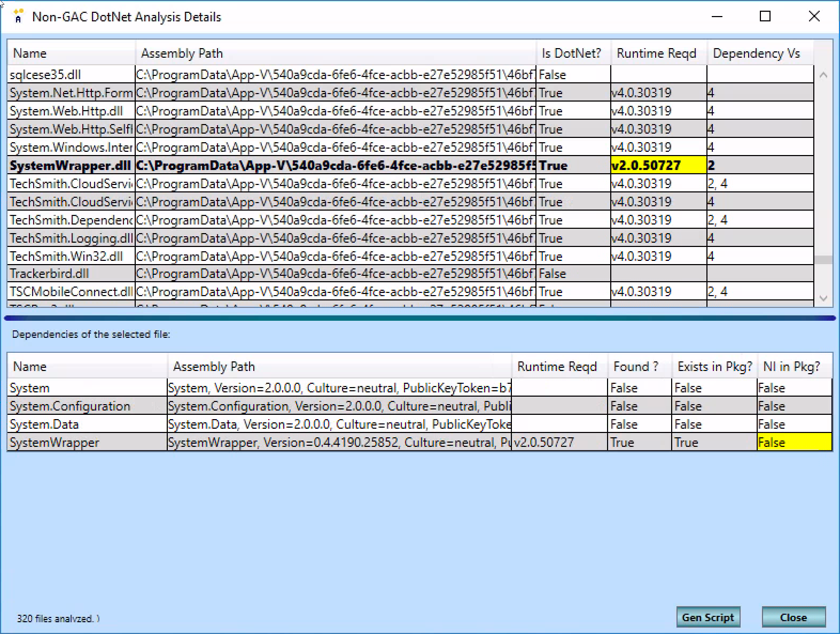Viewport: 840px width, 634px height.
Task: Select the System.Net.Http.Form row
Action: [411, 93]
